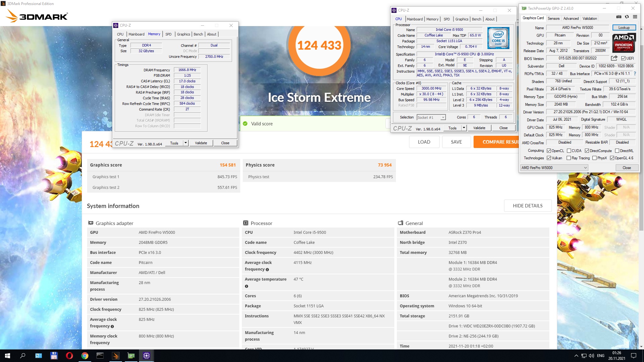This screenshot has width=644, height=362.
Task: Switch to the Sensors tab in GPU-Z
Action: (553, 19)
